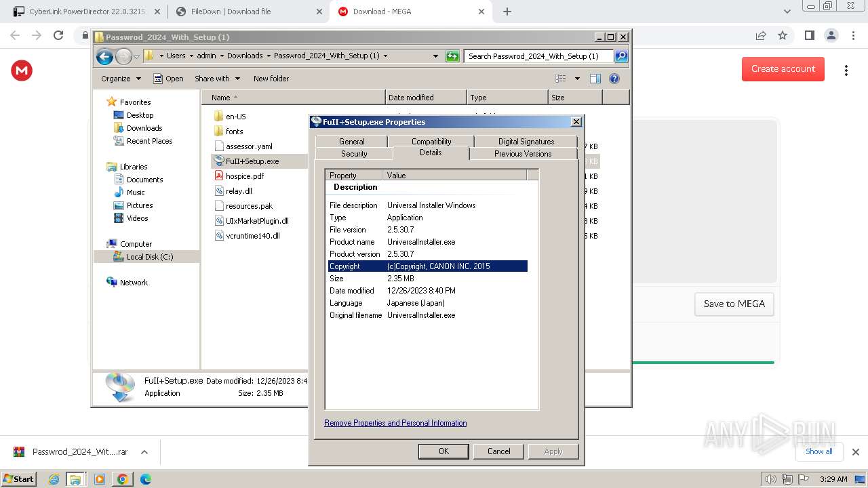Click the Save to MEGA button
868x488 pixels.
click(734, 304)
